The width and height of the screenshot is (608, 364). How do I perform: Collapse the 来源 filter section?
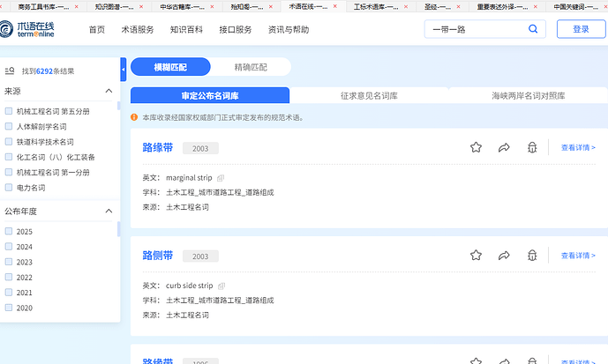109,91
